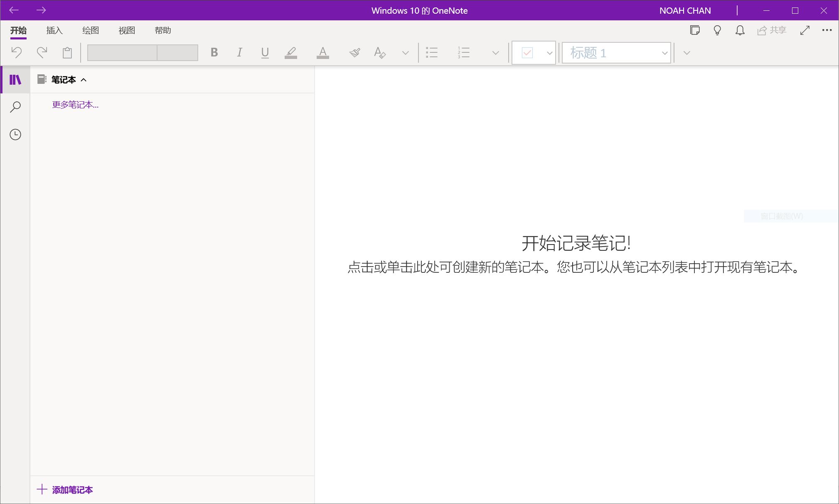
Task: Toggle bold formatting
Action: click(x=214, y=52)
